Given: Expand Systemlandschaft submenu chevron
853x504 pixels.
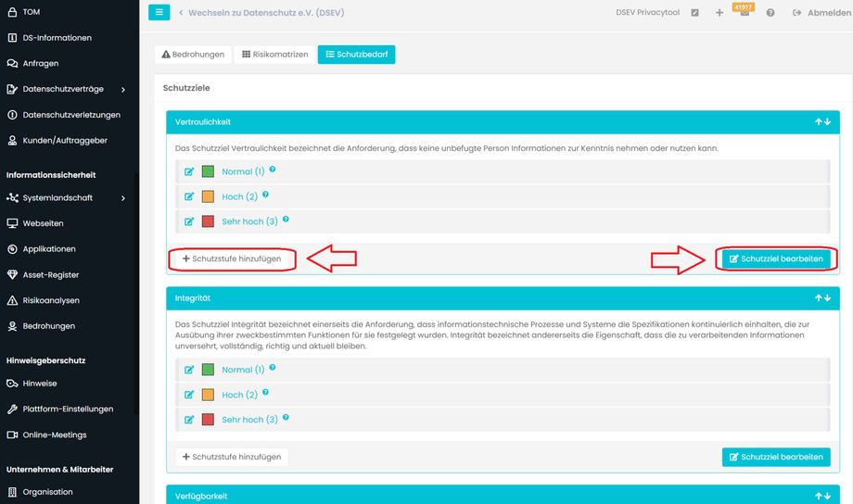Looking at the screenshot, I should [x=123, y=198].
